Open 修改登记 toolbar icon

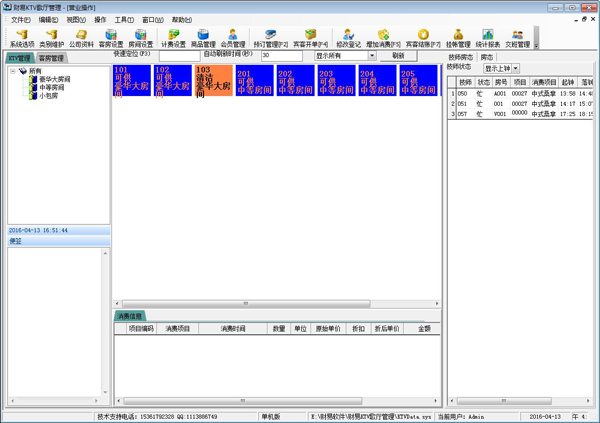pyautogui.click(x=348, y=38)
